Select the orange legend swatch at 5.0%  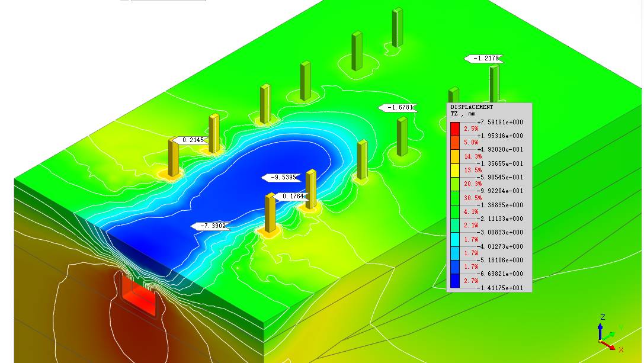click(455, 143)
